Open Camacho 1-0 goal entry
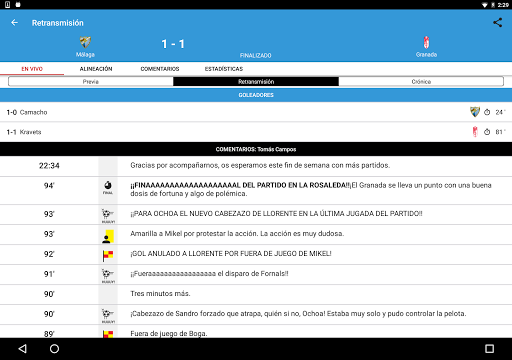Viewport: 512px width, 360px height. tap(256, 112)
